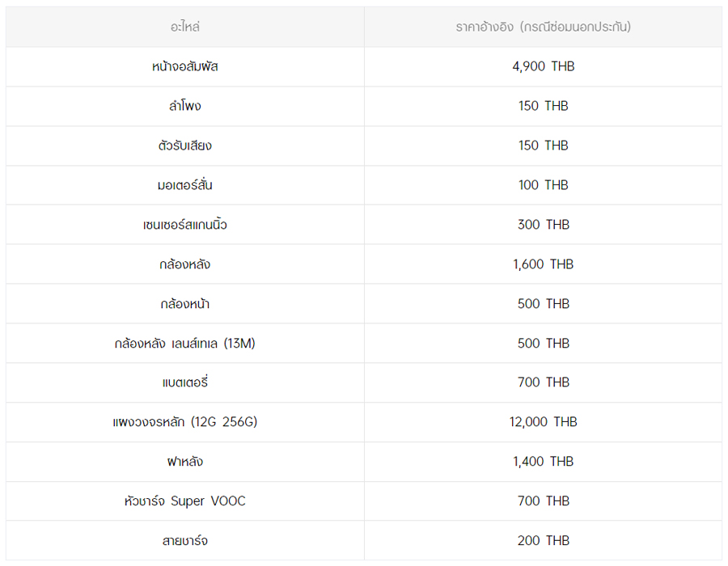Click the 300 THB price cell

tap(543, 225)
